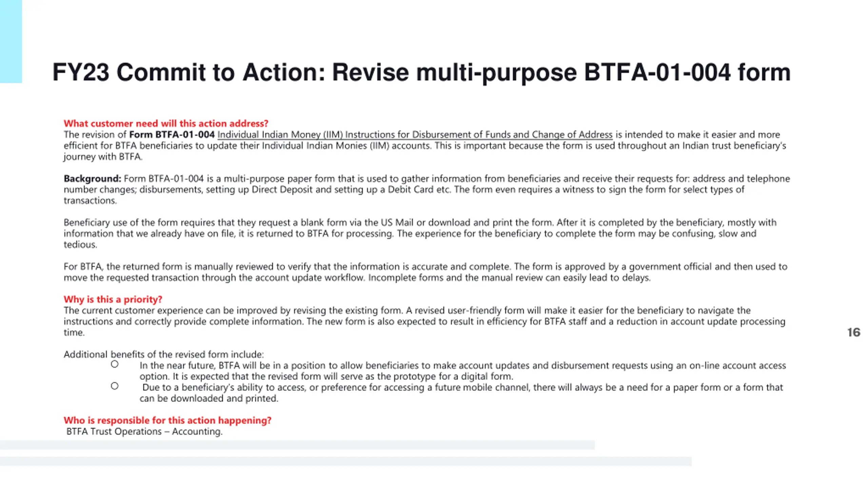
Task: Click the 'Who is responsible for this action happening?' heading
Action: (x=167, y=420)
